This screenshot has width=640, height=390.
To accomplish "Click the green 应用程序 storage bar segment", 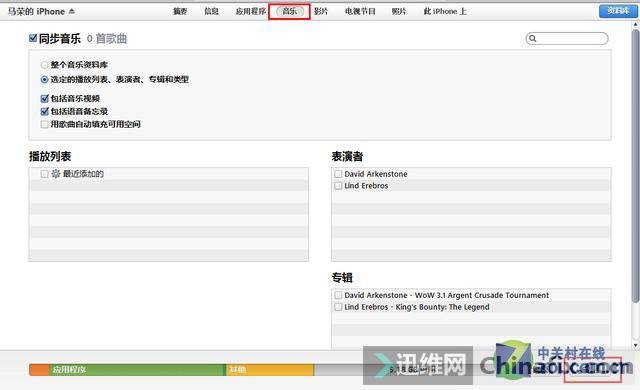I will point(138,370).
